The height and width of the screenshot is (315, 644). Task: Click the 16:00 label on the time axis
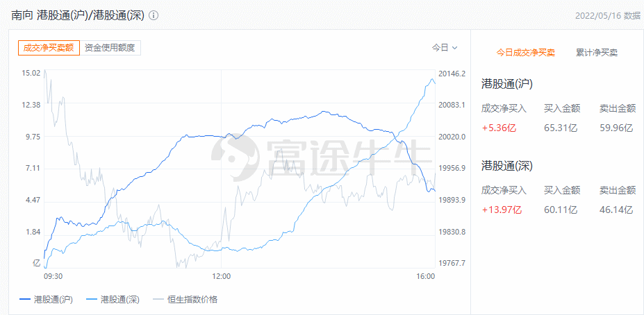[425, 276]
